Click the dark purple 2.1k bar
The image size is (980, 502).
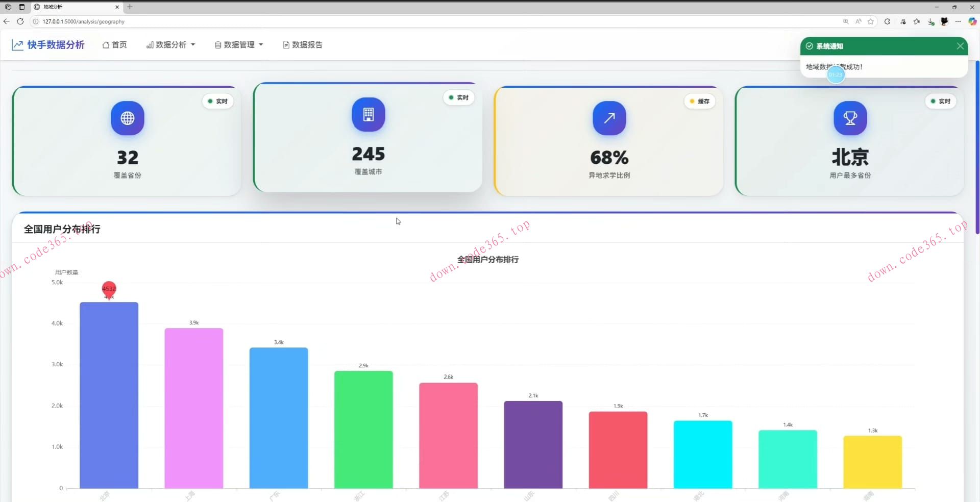(533, 444)
